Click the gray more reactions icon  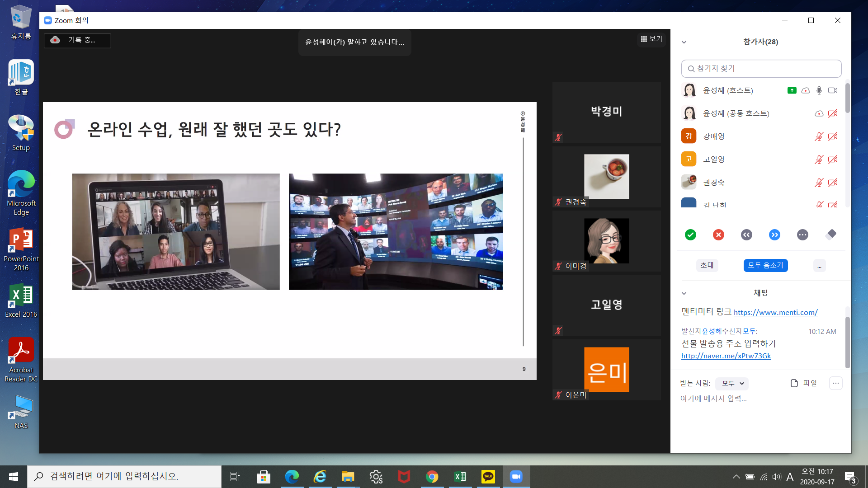[802, 235]
